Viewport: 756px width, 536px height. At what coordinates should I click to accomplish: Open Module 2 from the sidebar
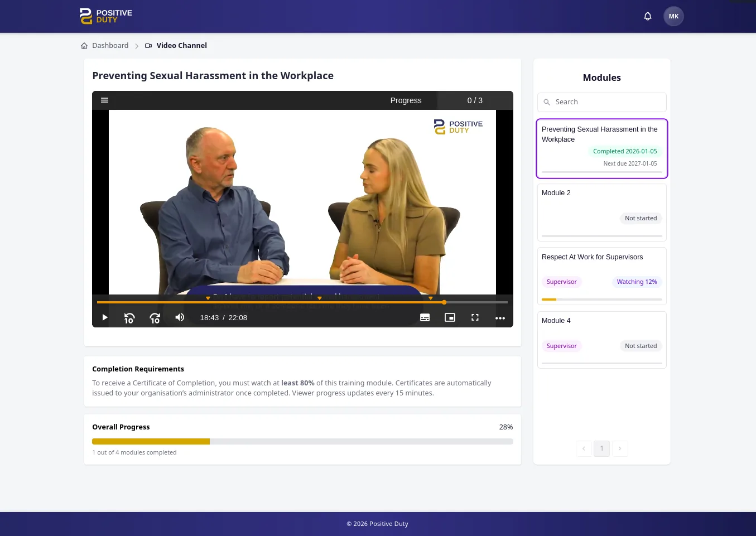pos(601,212)
